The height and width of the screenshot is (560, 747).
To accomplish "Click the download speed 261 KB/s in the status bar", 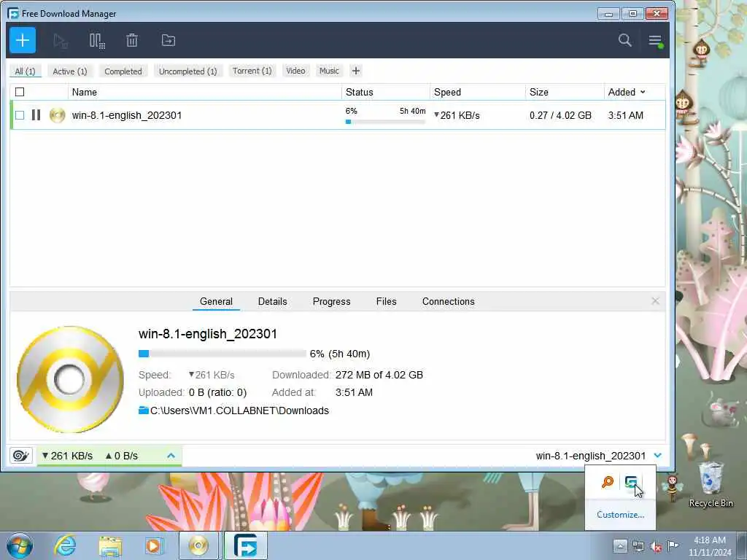I will tap(67, 456).
